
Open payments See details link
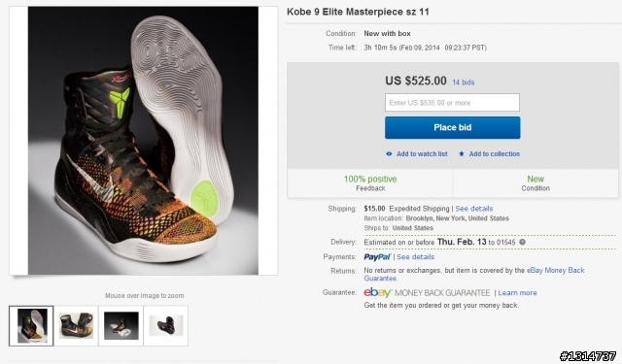coord(416,256)
